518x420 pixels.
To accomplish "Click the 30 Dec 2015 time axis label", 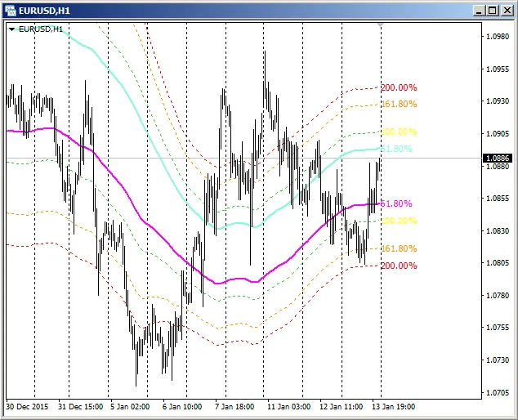I will pyautogui.click(x=28, y=405).
